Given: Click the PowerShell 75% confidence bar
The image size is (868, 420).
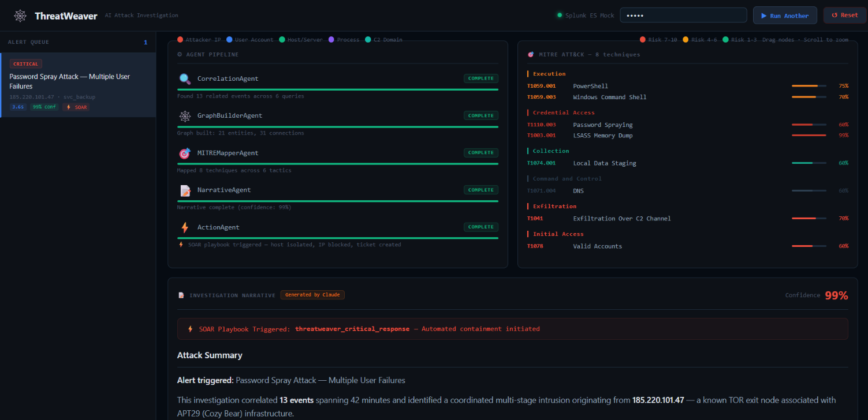Looking at the screenshot, I should [809, 86].
